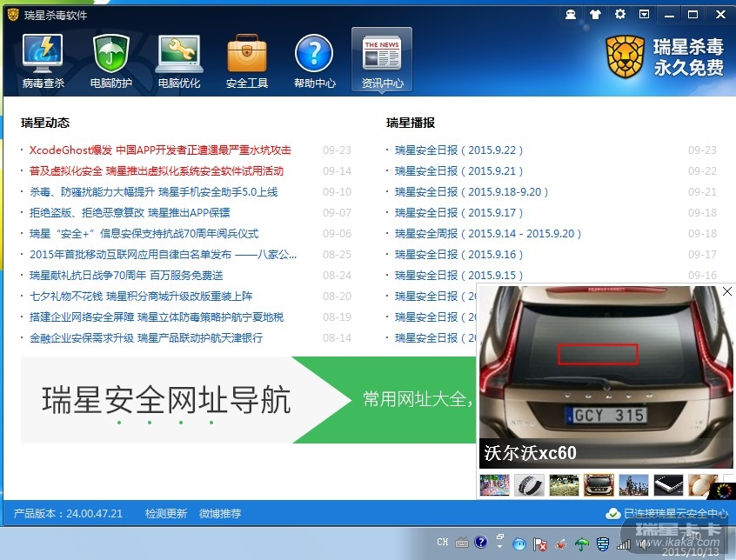This screenshot has width=736, height=560.
Task: Open the 帮助中心 help center section
Action: point(314,61)
